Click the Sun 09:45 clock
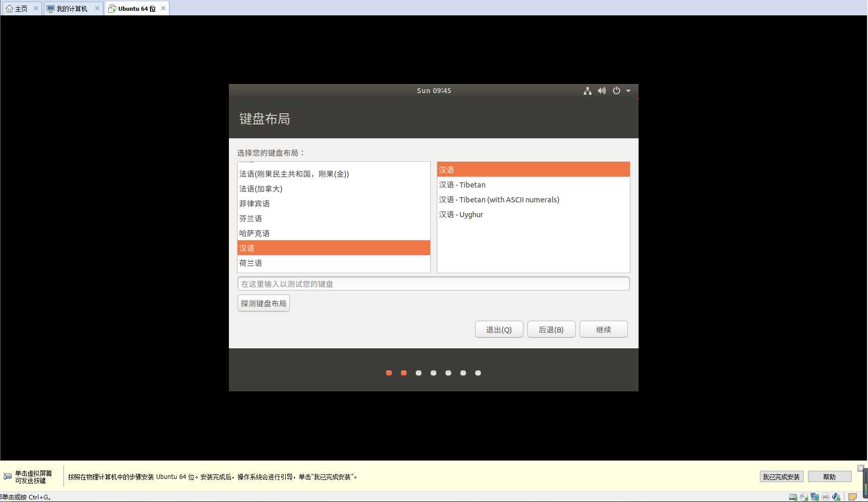The image size is (868, 502). click(434, 91)
